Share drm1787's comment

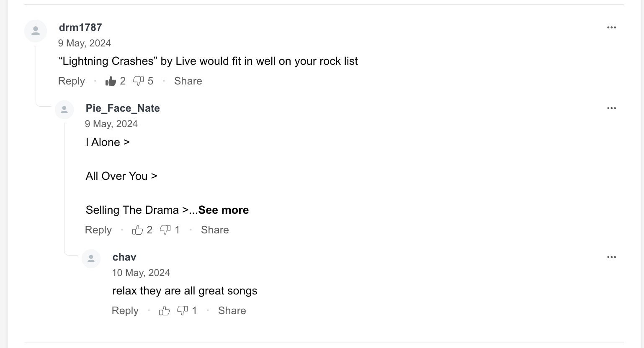(188, 81)
